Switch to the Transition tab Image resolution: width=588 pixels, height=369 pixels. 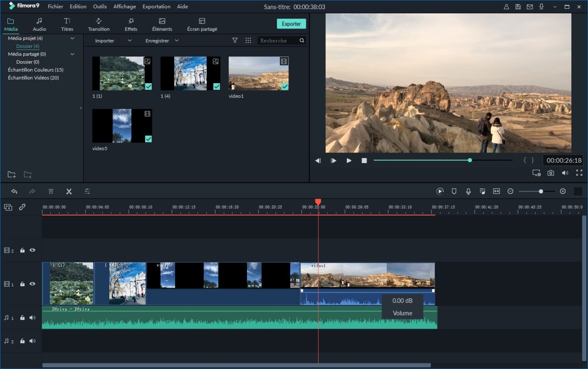coord(99,24)
